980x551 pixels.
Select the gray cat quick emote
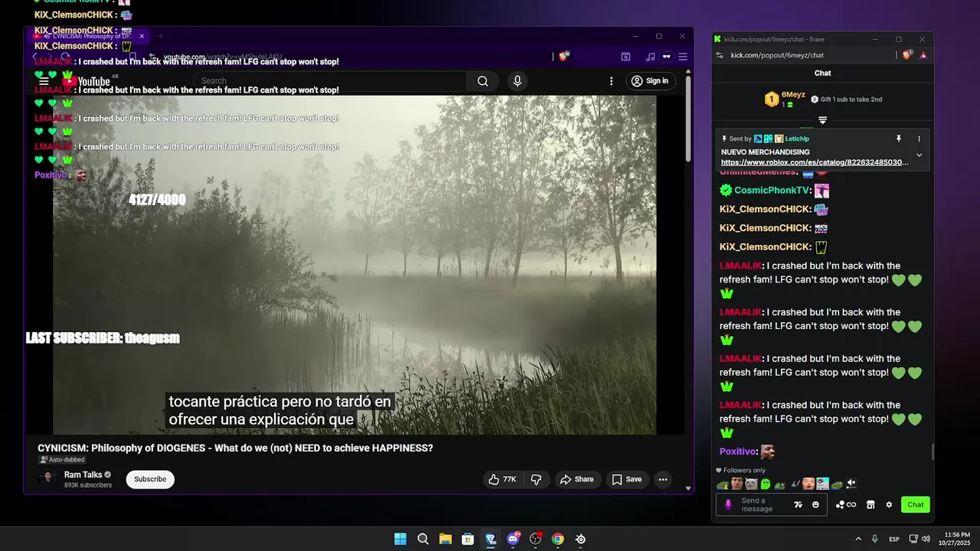(751, 484)
